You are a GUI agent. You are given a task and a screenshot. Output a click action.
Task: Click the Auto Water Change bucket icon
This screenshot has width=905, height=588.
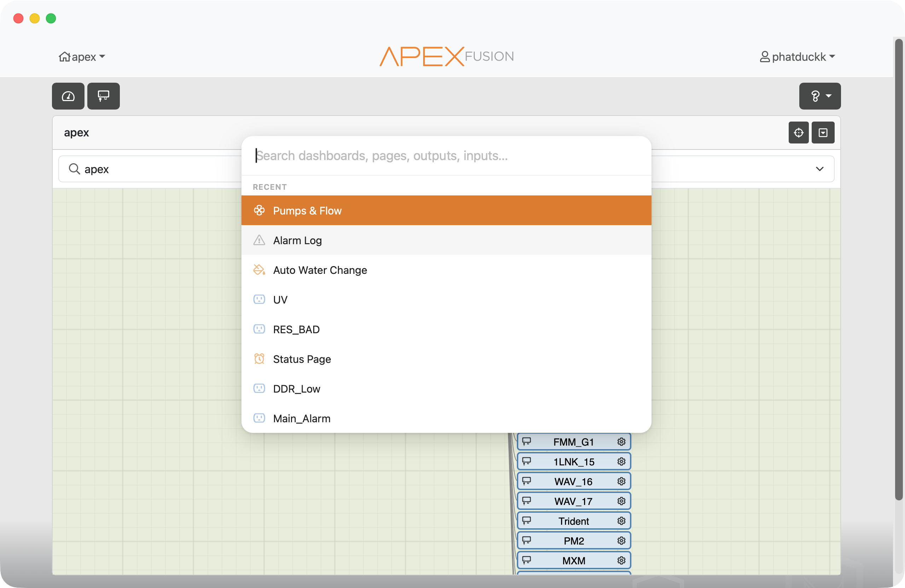(259, 270)
